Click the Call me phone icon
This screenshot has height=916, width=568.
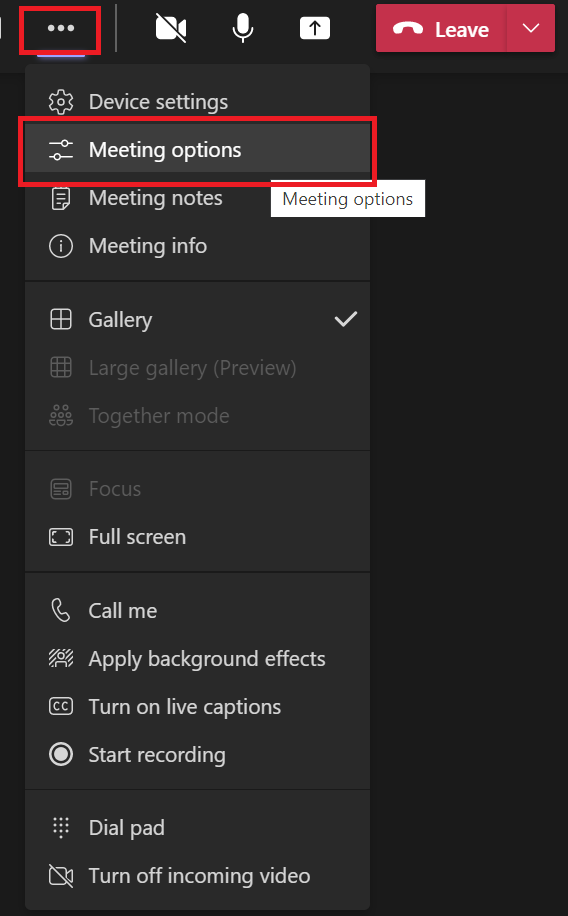(x=61, y=610)
